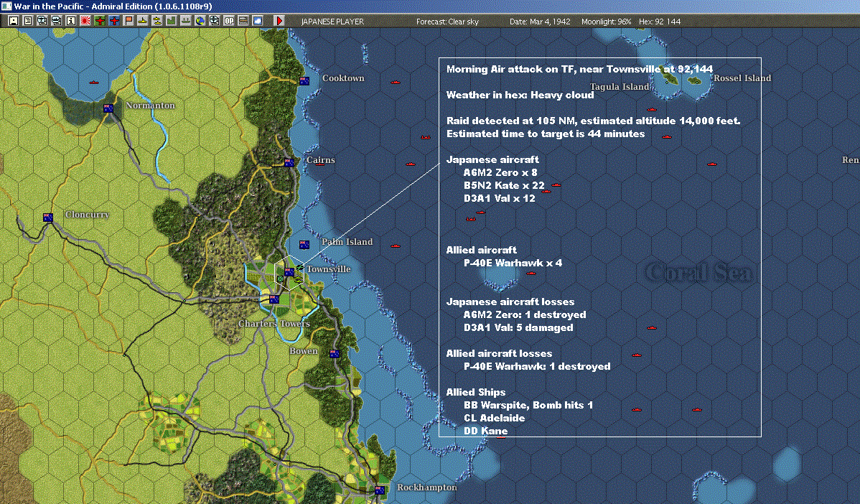Click the Cooktown map label
This screenshot has height=504, width=860.
click(343, 78)
